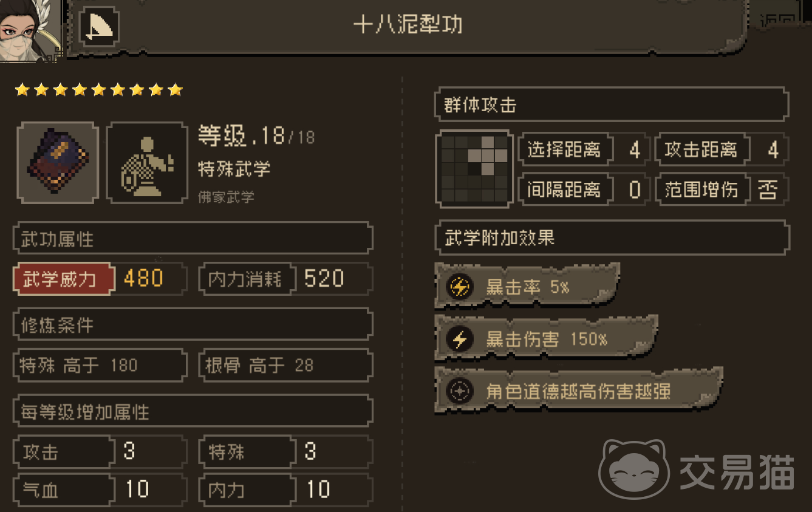The image size is (812, 512).
Task: Click the 内力消耗 520 field
Action: 285,279
